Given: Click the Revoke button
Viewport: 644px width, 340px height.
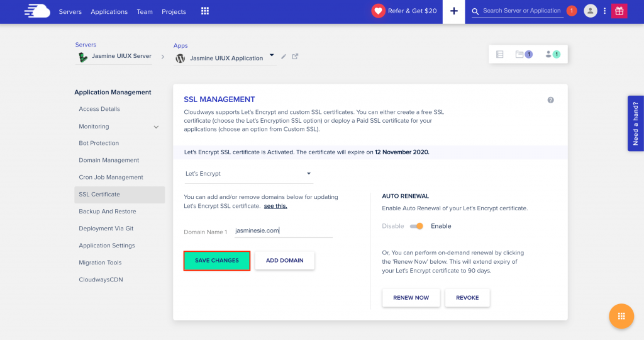Looking at the screenshot, I should point(467,298).
